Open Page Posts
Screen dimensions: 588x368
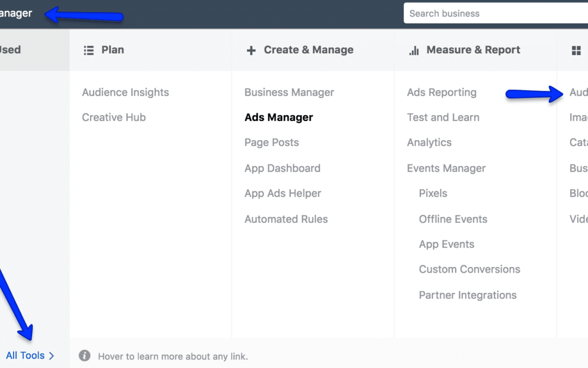pyautogui.click(x=272, y=143)
